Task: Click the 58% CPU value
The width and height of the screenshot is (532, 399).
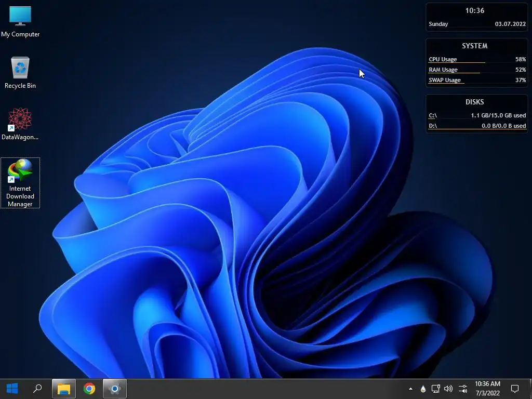Action: (521, 59)
